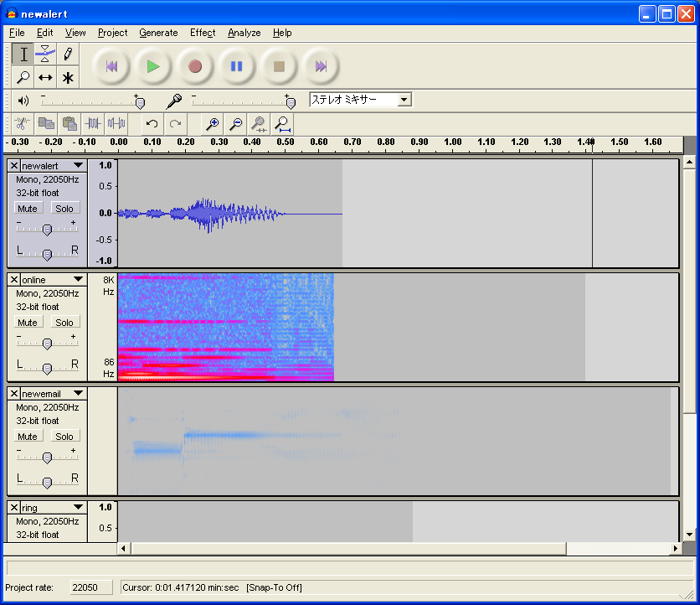Solo the online track
Image resolution: width=700 pixels, height=605 pixels.
coord(64,323)
